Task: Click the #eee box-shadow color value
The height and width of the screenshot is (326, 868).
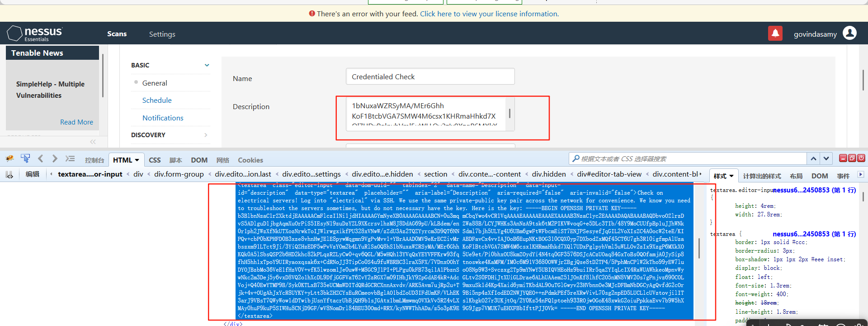Action: pyautogui.click(x=818, y=259)
